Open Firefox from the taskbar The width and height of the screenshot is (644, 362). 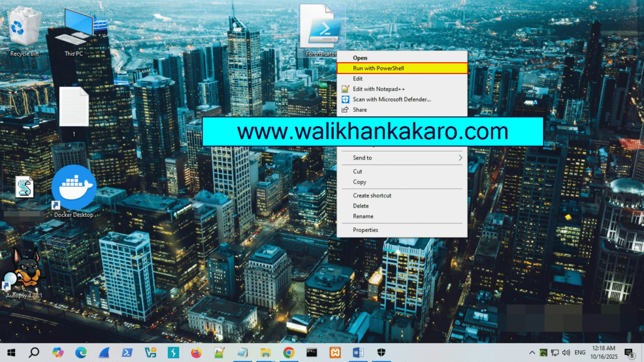196,353
